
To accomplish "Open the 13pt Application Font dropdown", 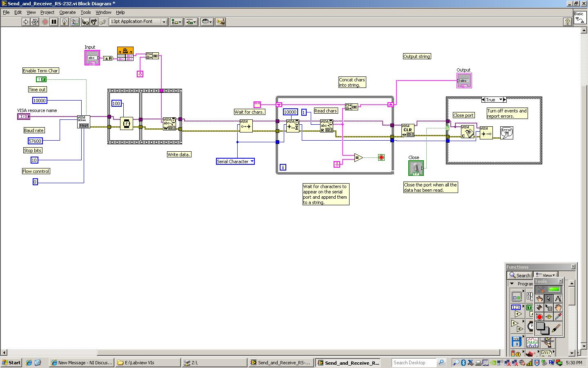I will 164,22.
